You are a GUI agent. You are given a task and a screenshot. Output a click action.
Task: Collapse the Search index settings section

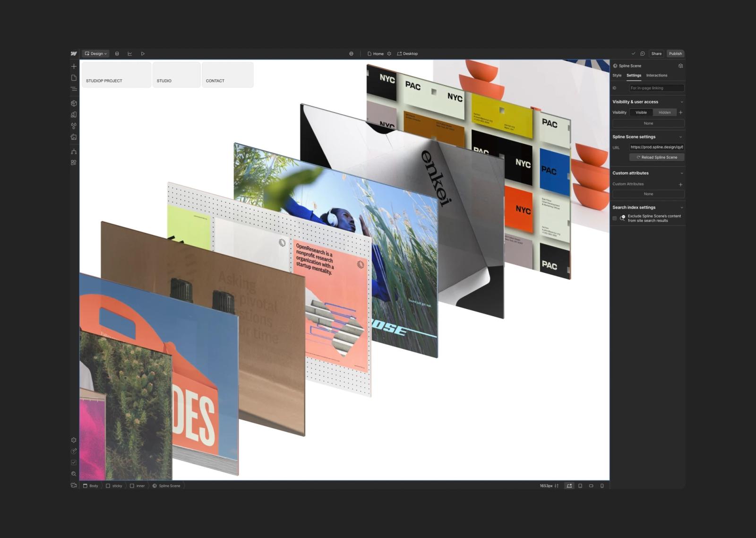point(681,208)
